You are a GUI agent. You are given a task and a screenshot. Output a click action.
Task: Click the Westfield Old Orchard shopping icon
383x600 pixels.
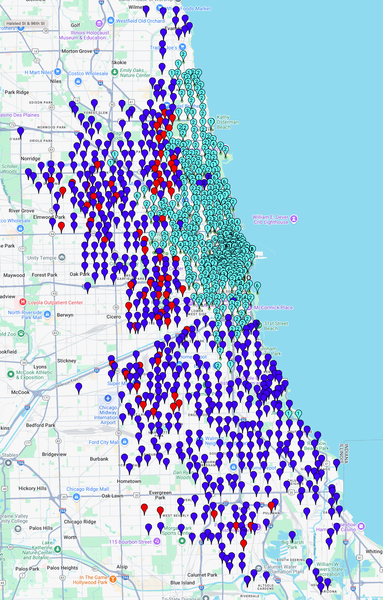pyautogui.click(x=111, y=20)
